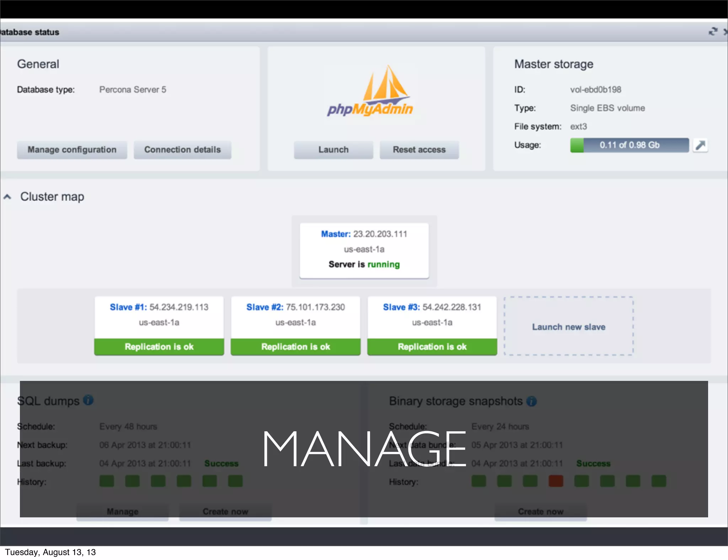Click Cluster map heading
Viewport: 728px width, 560px height.
click(52, 196)
